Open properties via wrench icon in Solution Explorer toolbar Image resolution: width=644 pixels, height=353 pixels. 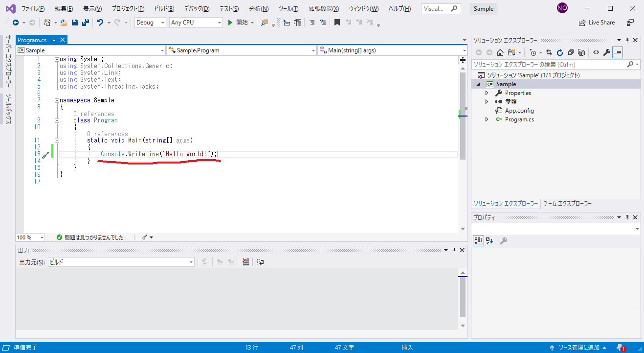(607, 52)
